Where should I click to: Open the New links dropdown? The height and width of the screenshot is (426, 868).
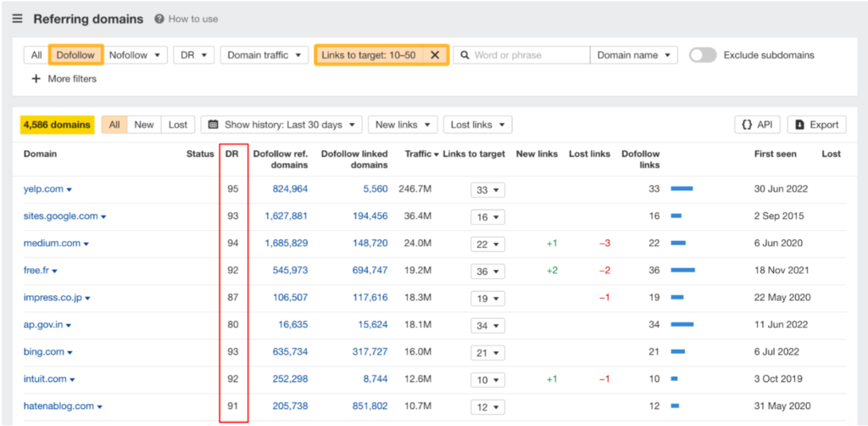click(x=403, y=125)
